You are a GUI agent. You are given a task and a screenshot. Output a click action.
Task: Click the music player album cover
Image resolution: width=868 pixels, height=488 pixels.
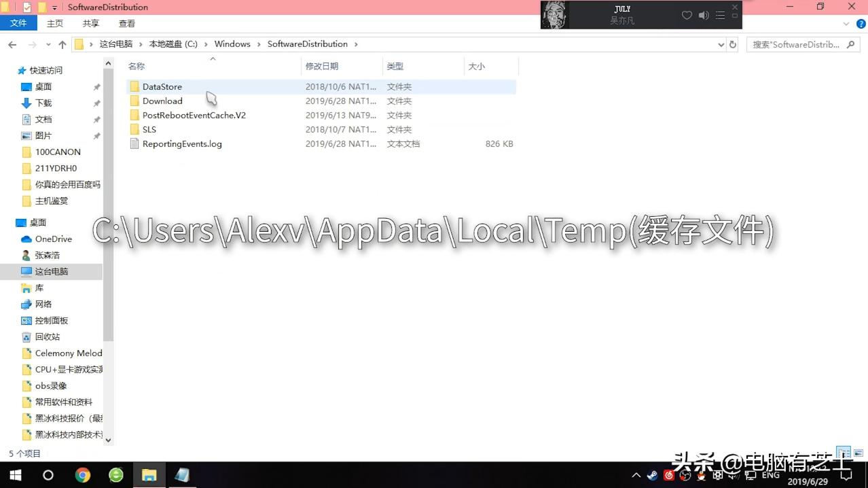coord(555,15)
